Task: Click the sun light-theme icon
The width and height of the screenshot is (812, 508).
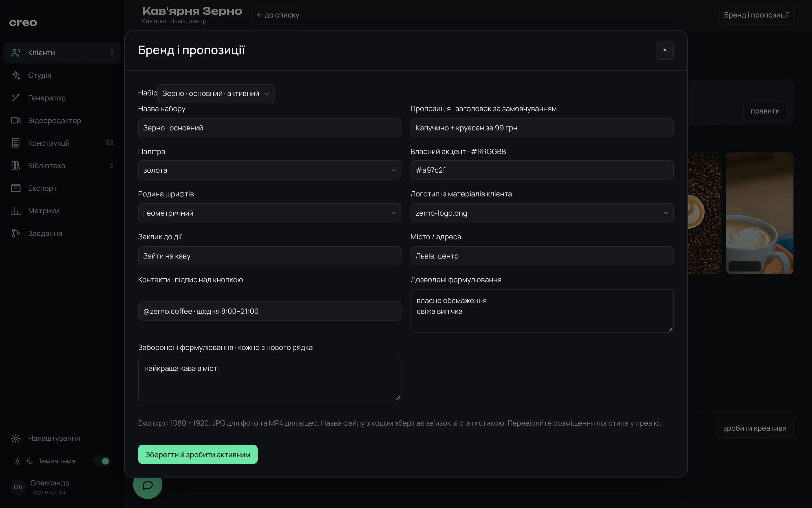Action: 17,461
